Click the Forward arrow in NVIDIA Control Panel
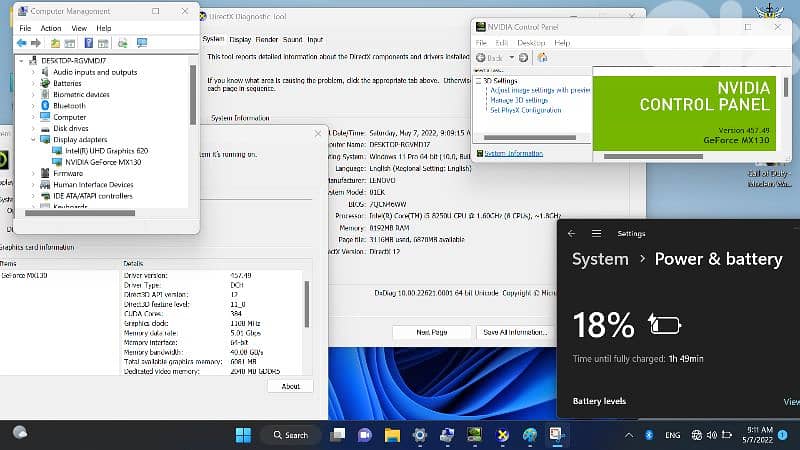Screen dimensions: 800x450 click(523, 58)
